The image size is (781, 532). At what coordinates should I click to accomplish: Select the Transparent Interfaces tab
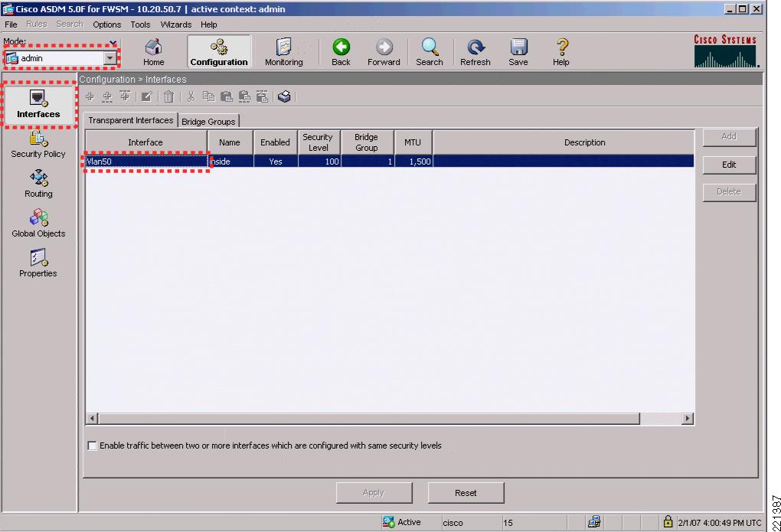pos(130,120)
